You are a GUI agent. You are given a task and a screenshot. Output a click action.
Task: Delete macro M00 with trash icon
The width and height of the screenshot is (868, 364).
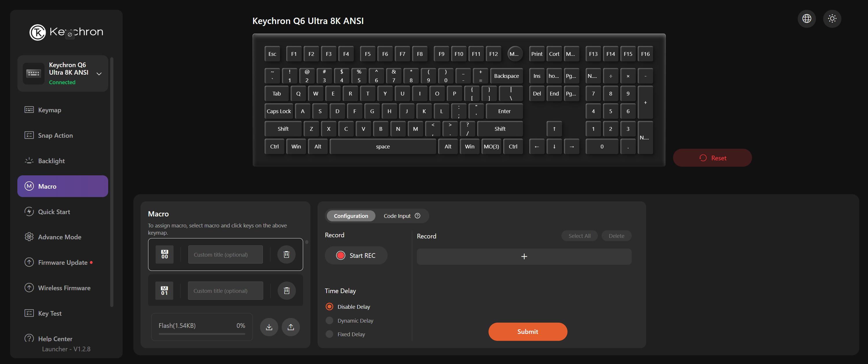coord(286,254)
